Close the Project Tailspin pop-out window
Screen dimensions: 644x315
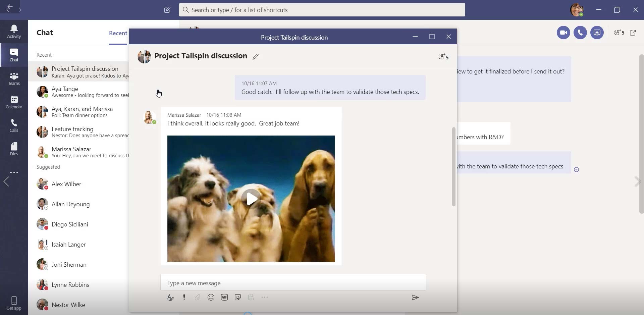[449, 37]
